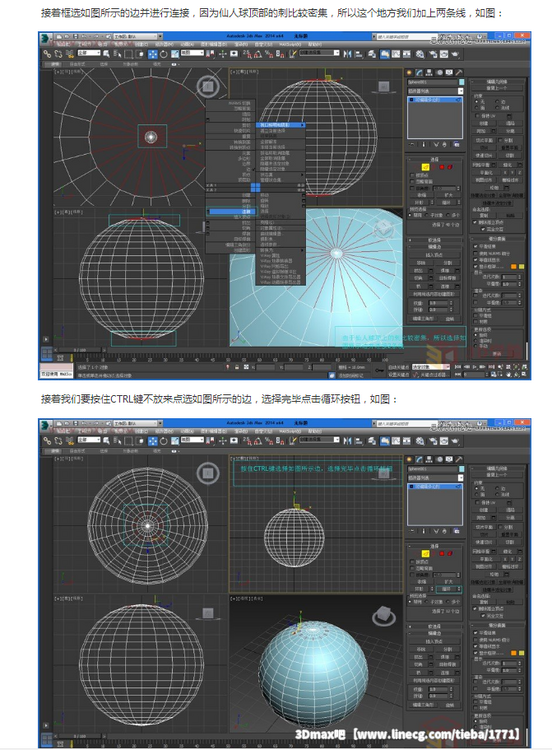Switch to Create panel sun icon, first screenshot
This screenshot has height=750, width=552.
pos(409,72)
